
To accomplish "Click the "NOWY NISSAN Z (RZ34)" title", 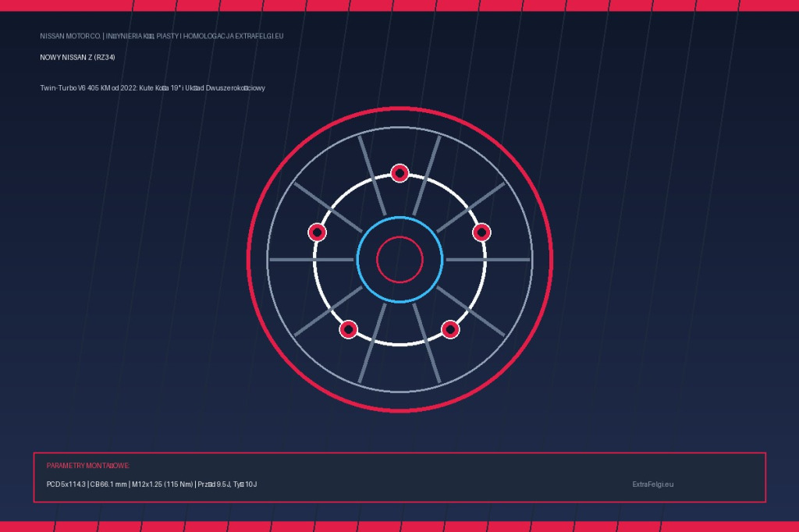I will (77, 58).
